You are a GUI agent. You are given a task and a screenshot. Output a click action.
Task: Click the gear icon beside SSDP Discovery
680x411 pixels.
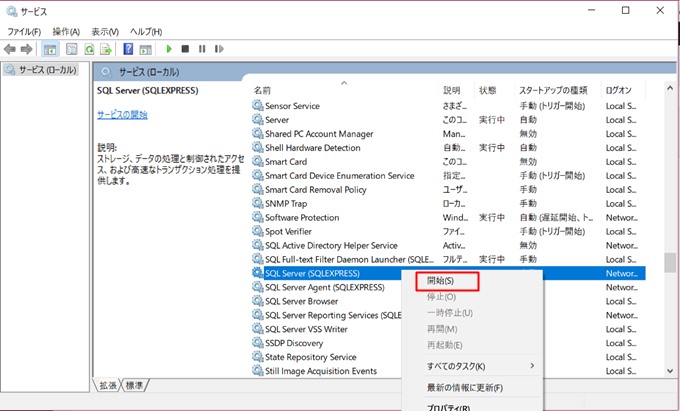[x=258, y=342]
